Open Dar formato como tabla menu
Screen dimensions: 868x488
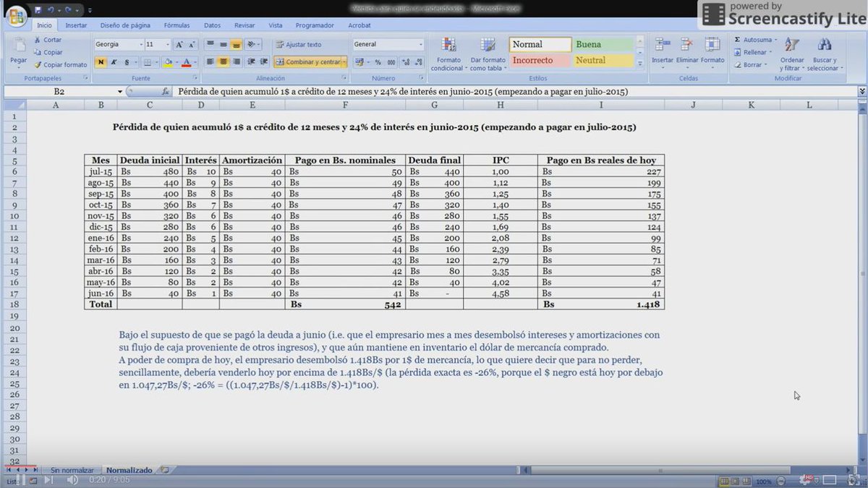pyautogui.click(x=488, y=54)
